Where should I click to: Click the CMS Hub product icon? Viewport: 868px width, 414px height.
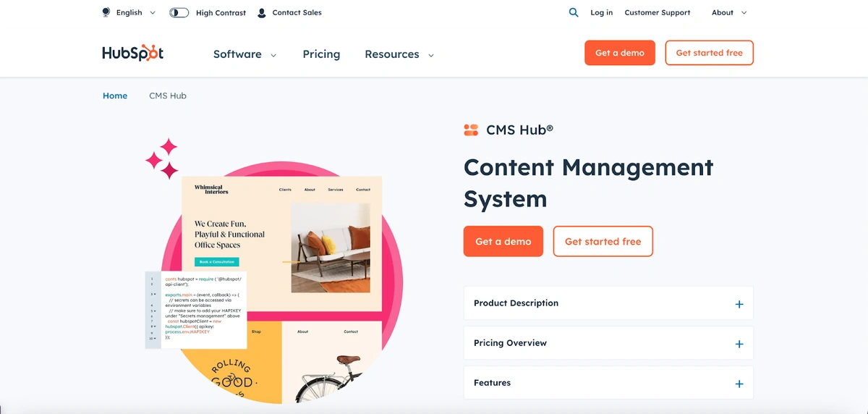click(x=471, y=130)
